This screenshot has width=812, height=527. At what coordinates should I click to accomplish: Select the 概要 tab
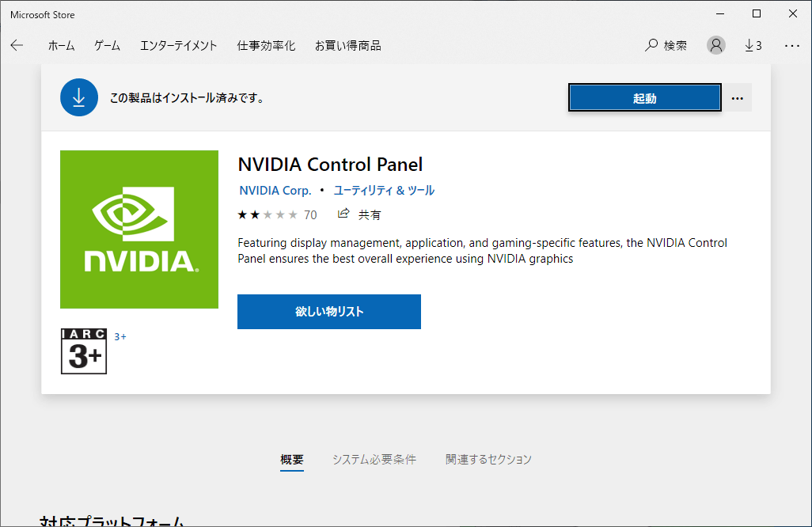pyautogui.click(x=292, y=460)
